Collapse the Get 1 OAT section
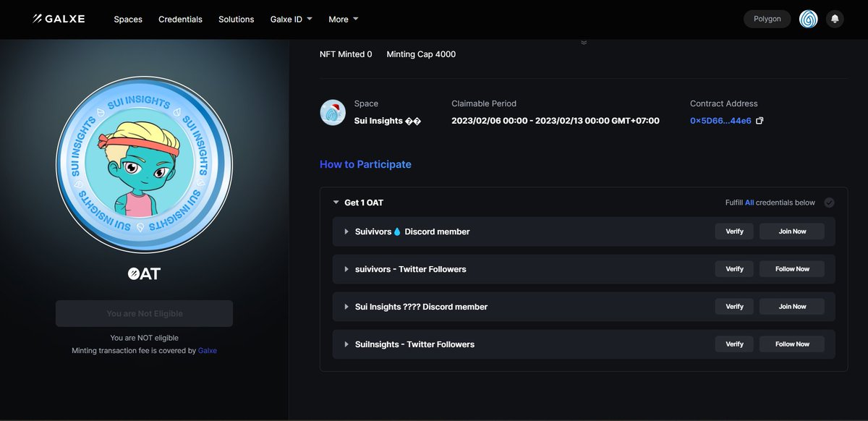This screenshot has width=868, height=421. pos(336,203)
